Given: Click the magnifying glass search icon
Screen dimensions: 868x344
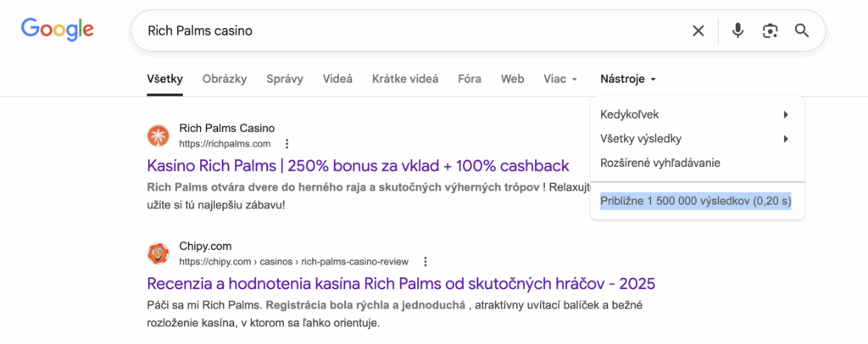Looking at the screenshot, I should click(802, 31).
